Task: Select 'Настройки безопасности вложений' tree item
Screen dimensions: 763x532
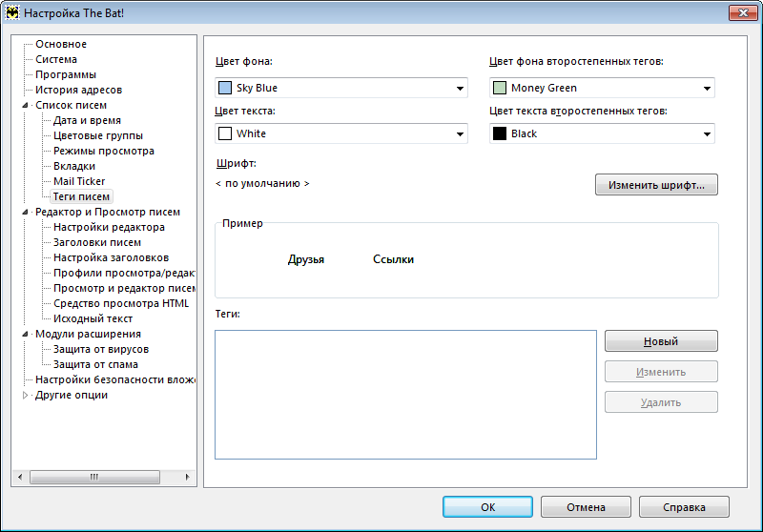Action: click(115, 379)
